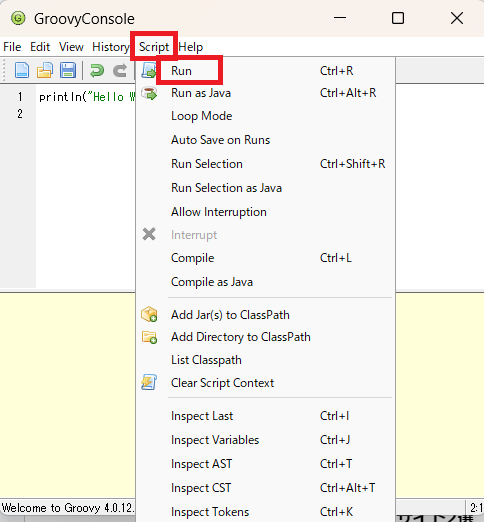Select Inspect AST
Screen dimensions: 484x522
(265, 464)
